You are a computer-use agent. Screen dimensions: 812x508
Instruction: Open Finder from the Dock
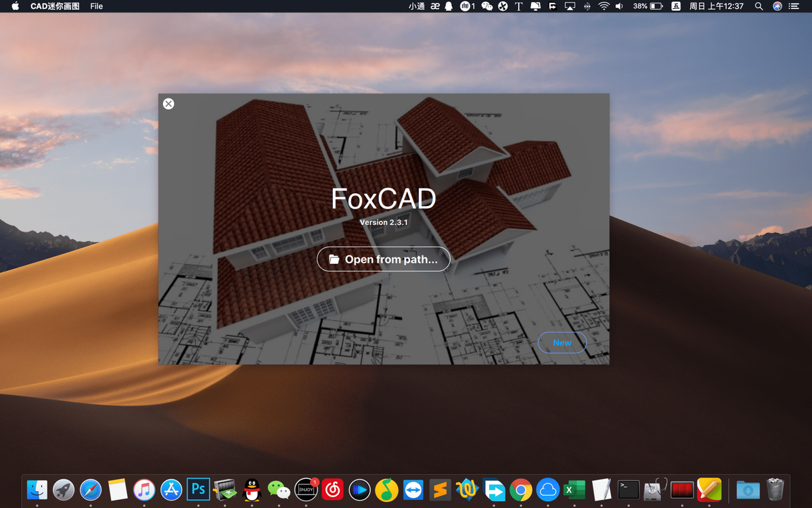pyautogui.click(x=37, y=489)
